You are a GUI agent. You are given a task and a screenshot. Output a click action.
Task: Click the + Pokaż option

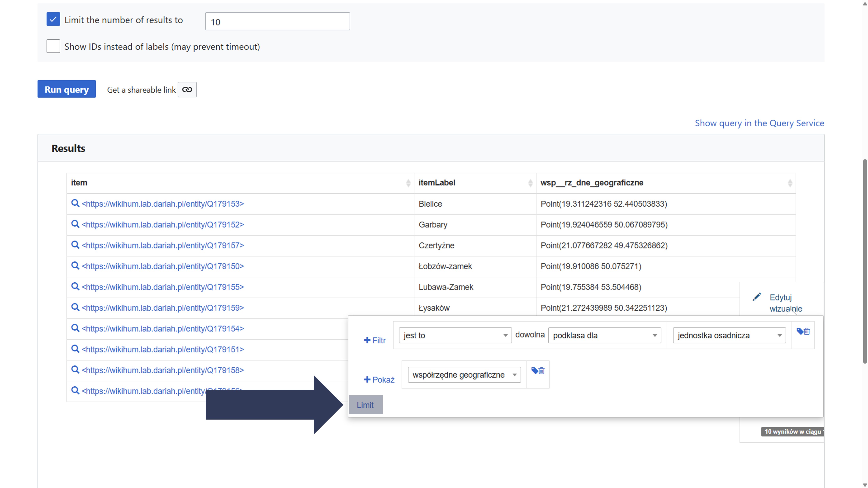click(x=379, y=380)
